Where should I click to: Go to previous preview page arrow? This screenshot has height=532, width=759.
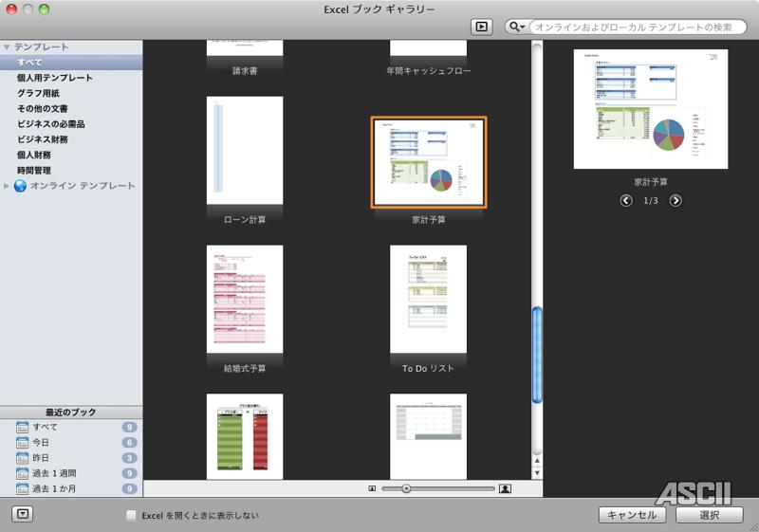coord(626,200)
